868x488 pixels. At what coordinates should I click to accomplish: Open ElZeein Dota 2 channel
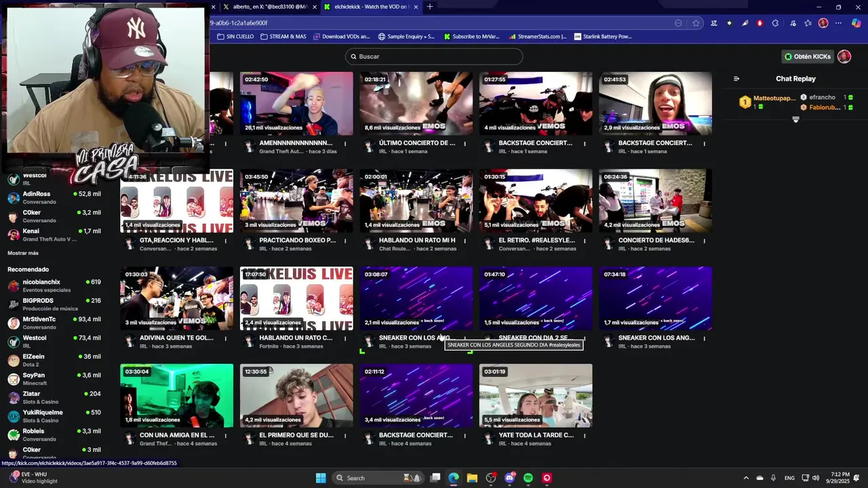(54, 360)
